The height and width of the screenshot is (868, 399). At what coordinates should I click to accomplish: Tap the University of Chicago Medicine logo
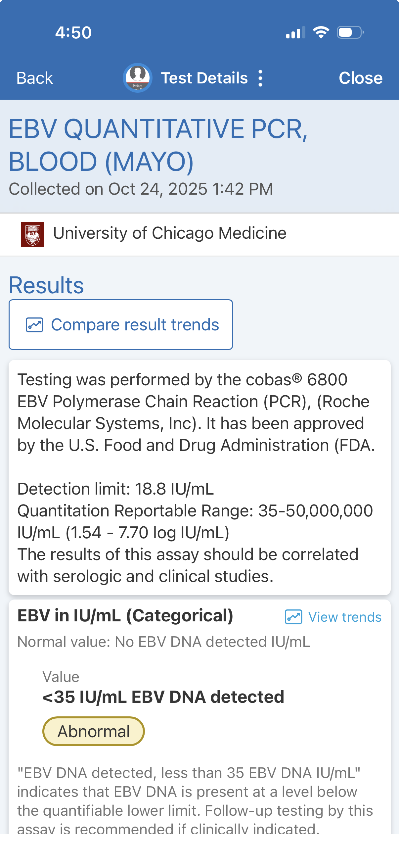pyautogui.click(x=33, y=234)
